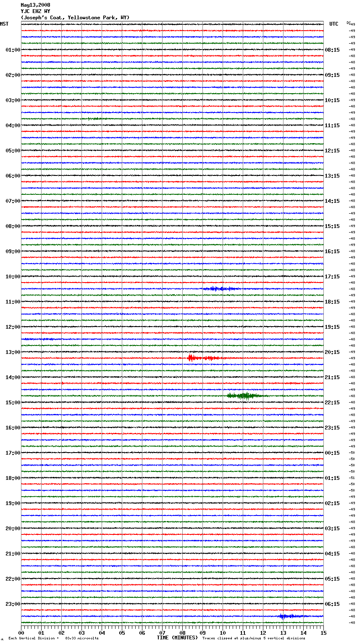Click the MST timezone header
This screenshot has width=357, height=644.
[4, 24]
